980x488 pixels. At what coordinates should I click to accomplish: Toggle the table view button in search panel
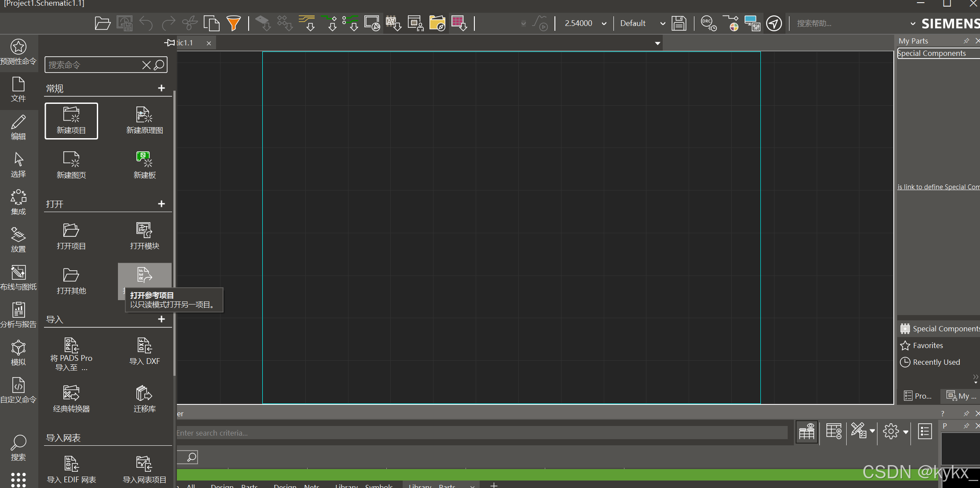point(807,432)
